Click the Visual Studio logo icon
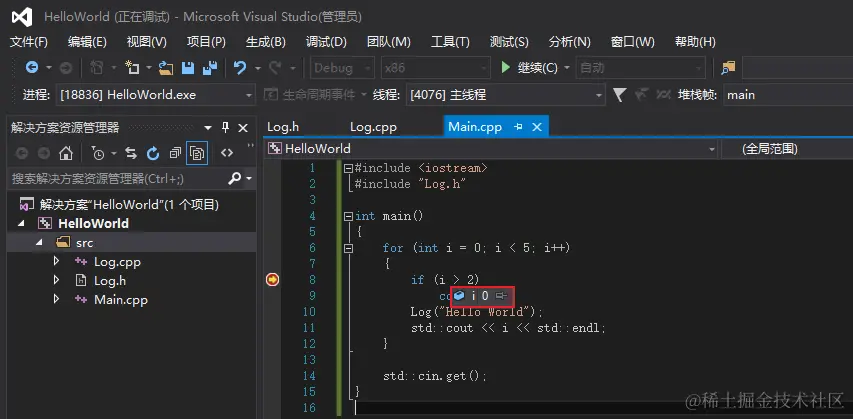Screen dimensions: 853x419 (x=22, y=17)
